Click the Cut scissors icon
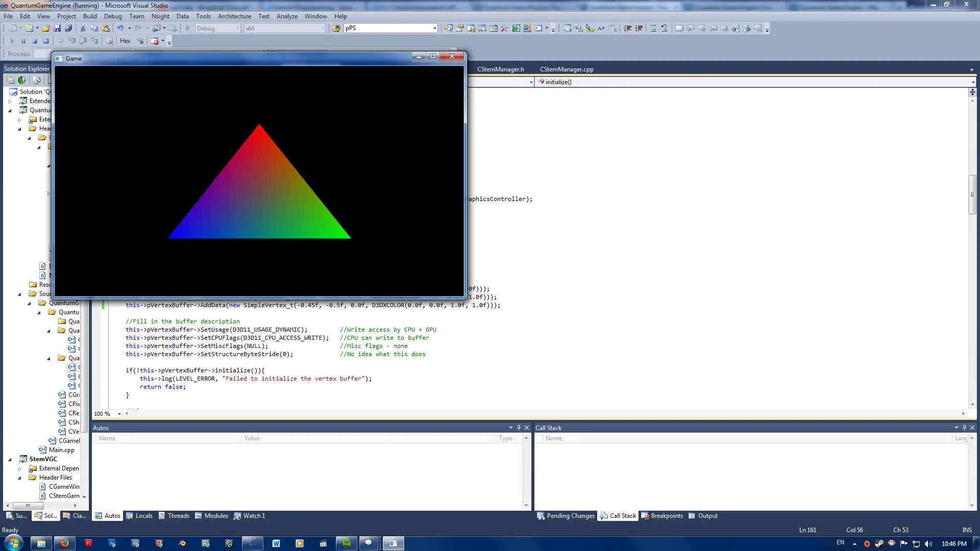Image resolution: width=980 pixels, height=551 pixels. [x=83, y=29]
